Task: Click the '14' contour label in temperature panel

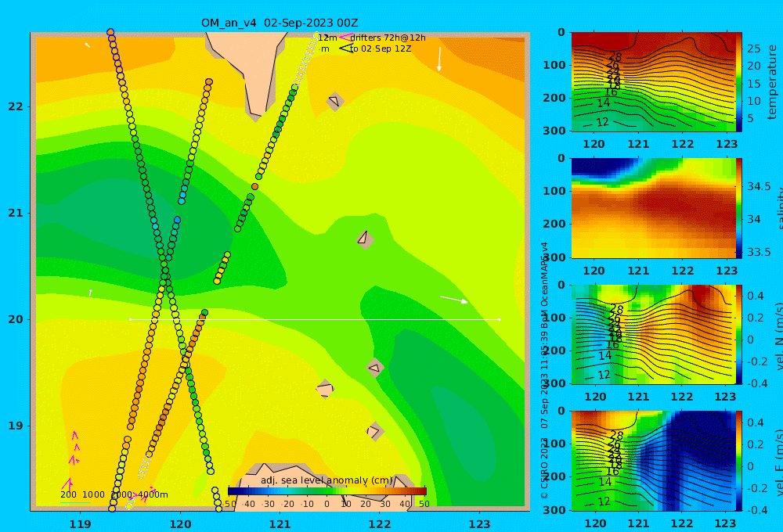Action: [x=604, y=102]
